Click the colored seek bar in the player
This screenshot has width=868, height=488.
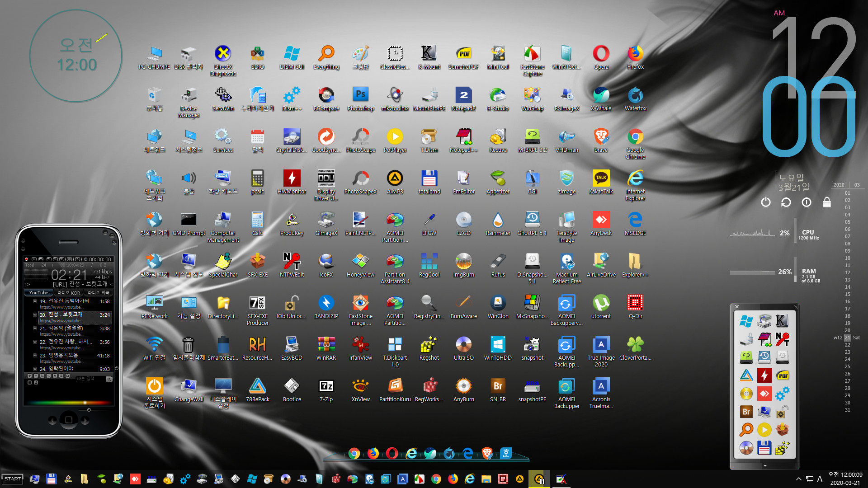[x=68, y=402]
